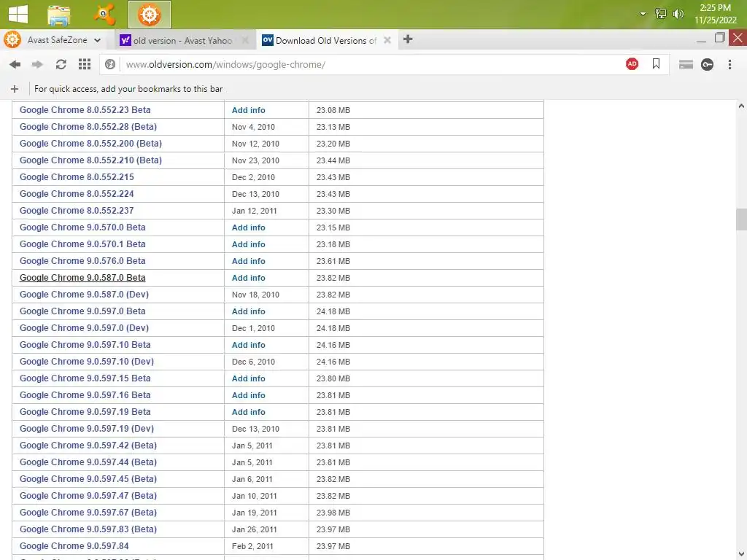Reload the current page
747x560 pixels.
[61, 64]
